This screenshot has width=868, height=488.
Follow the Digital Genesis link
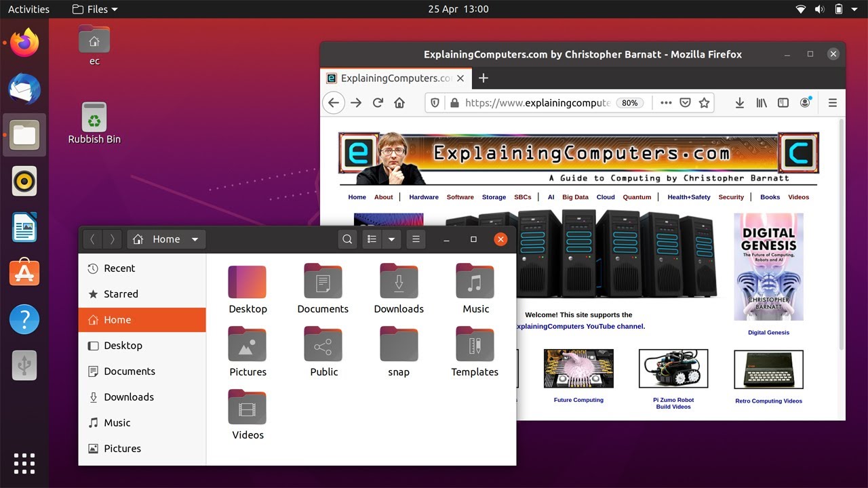click(x=768, y=333)
